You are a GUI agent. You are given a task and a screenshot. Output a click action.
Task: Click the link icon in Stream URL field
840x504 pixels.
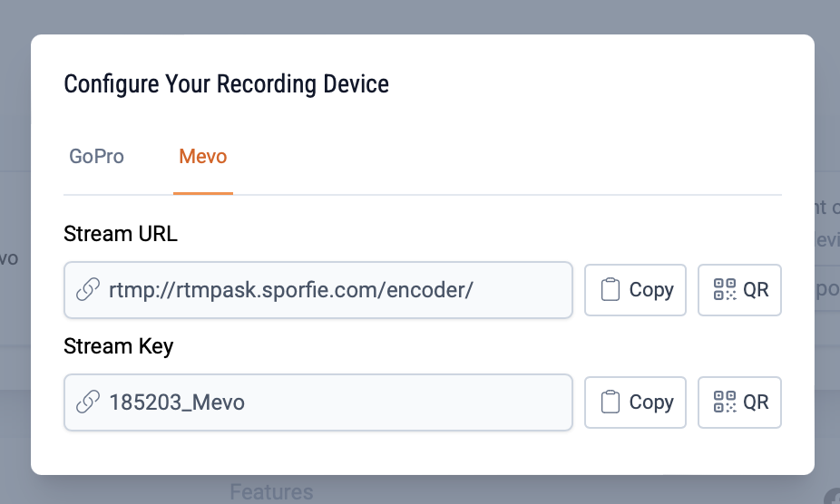88,290
